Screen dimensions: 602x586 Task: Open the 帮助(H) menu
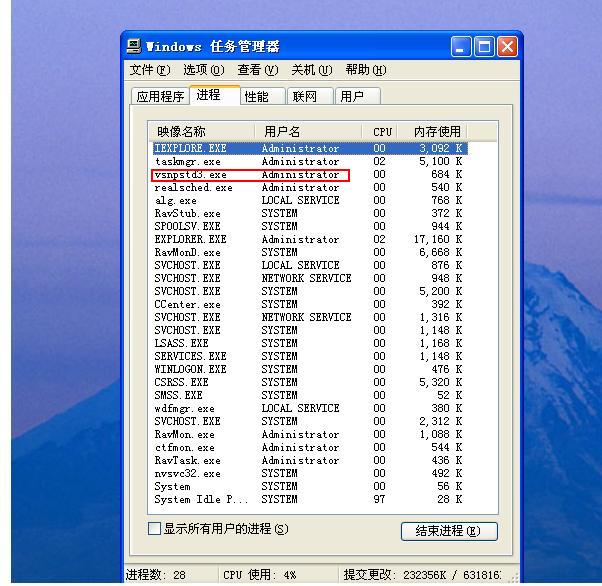click(366, 70)
